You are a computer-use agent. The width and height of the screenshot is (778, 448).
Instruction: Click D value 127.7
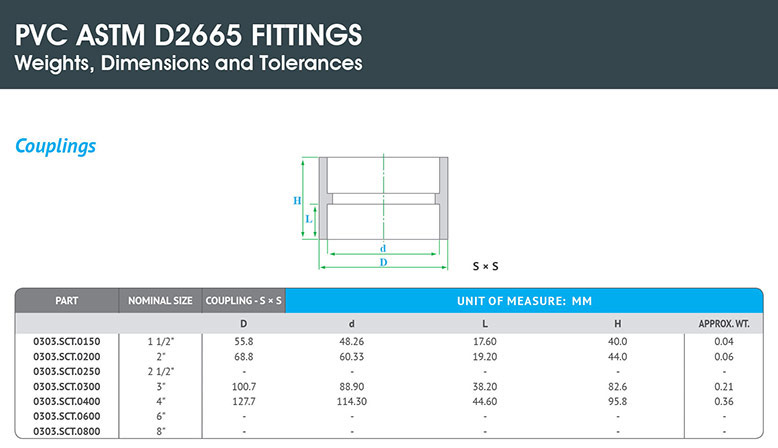click(244, 401)
